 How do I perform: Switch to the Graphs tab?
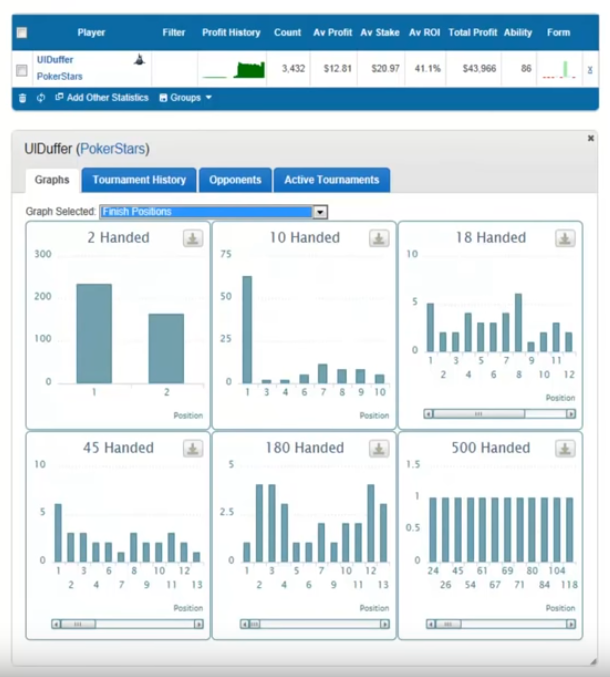click(x=52, y=180)
